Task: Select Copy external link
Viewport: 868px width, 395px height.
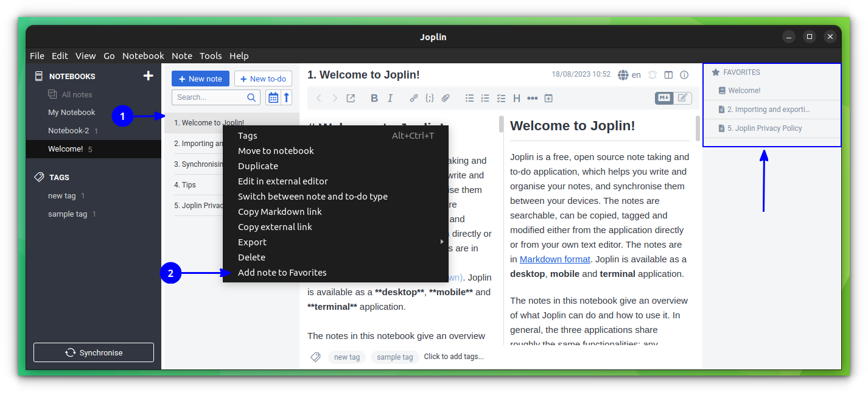Action: click(335, 227)
